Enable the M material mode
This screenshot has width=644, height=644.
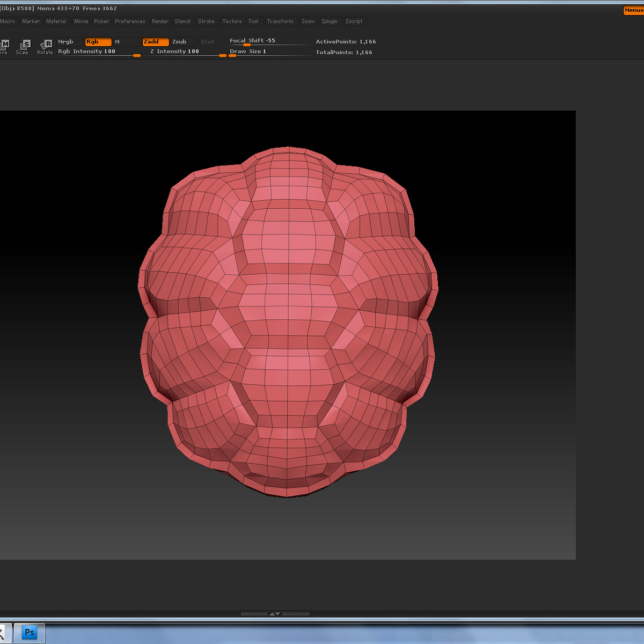pyautogui.click(x=126, y=42)
